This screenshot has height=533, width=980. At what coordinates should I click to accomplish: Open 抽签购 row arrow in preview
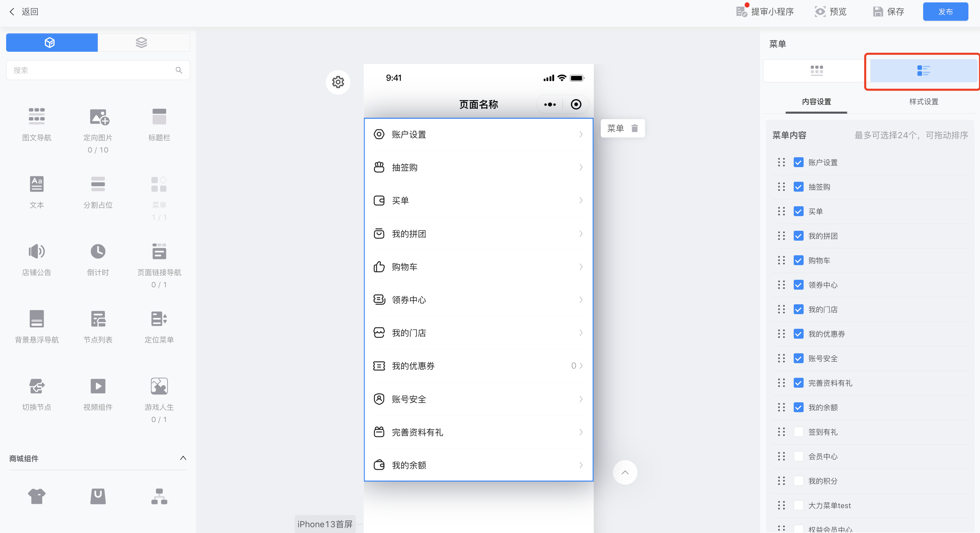(x=581, y=167)
